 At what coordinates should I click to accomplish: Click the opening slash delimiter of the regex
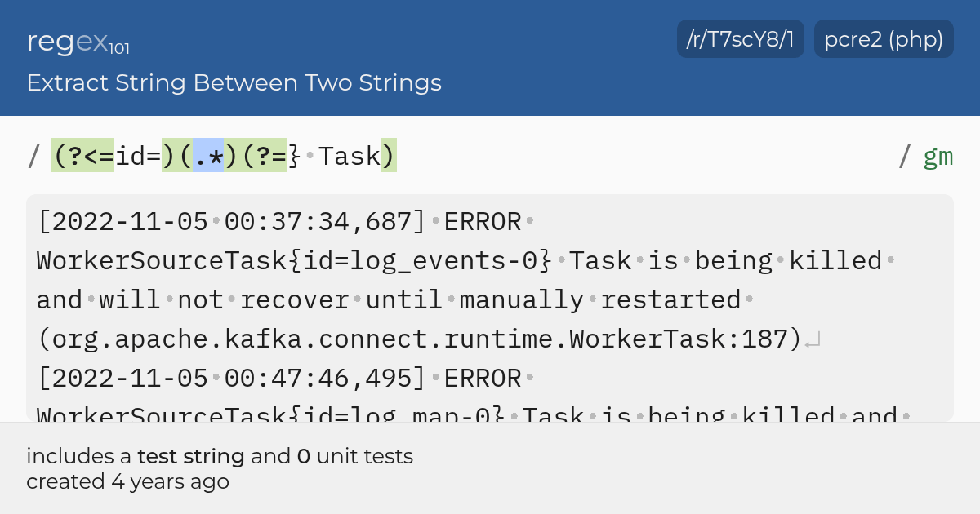click(x=33, y=156)
